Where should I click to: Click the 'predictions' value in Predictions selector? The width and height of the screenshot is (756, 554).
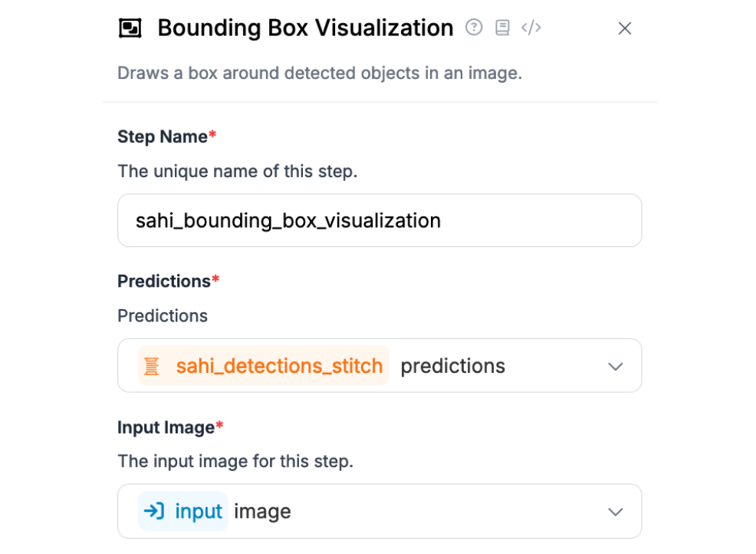click(x=452, y=366)
